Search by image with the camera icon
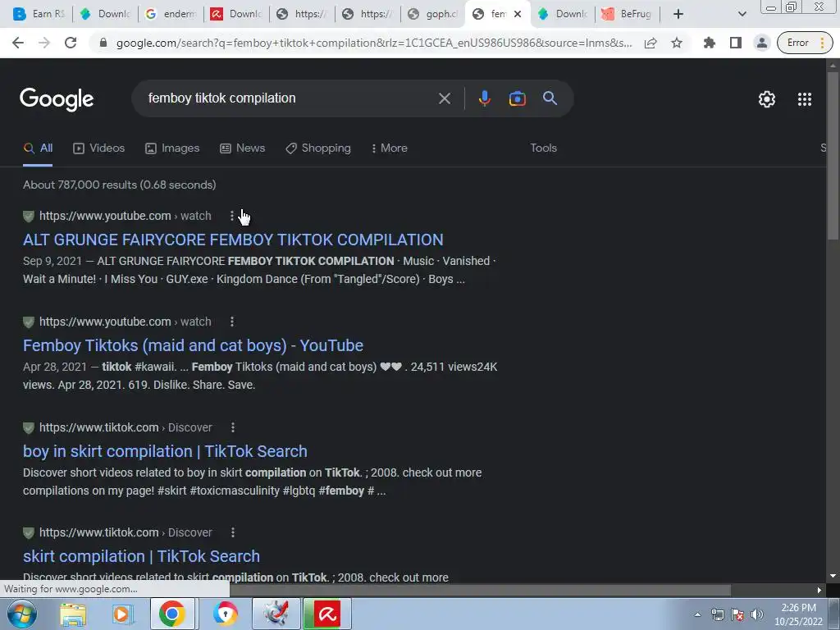Screen dimensions: 840x630 [x=517, y=98]
